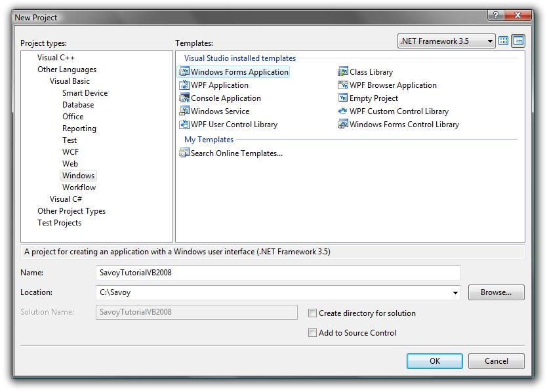
Task: Select Test Projects node
Action: (x=59, y=223)
